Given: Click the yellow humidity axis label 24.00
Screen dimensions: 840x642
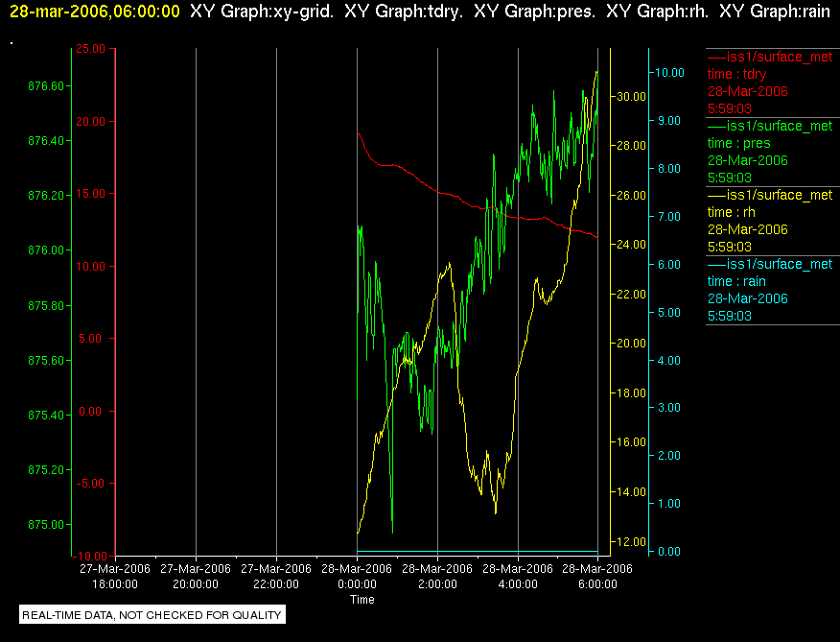Looking at the screenshot, I should [x=632, y=245].
